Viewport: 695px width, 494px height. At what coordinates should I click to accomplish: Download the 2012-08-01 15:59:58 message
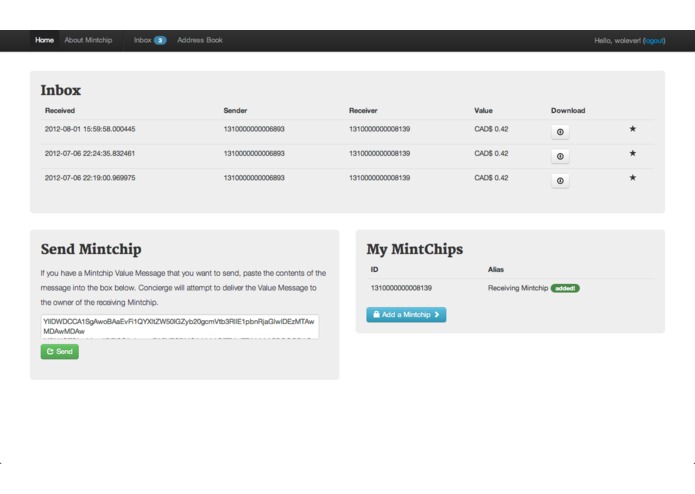(560, 132)
